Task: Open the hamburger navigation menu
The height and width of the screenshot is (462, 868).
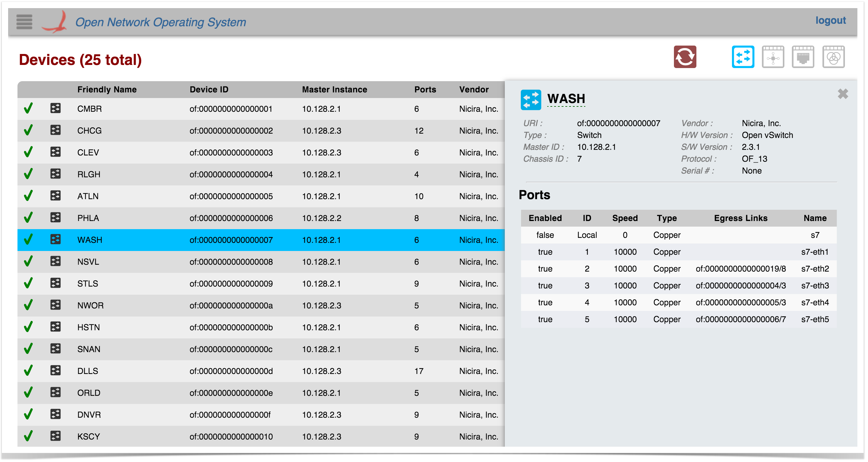Action: 24,22
